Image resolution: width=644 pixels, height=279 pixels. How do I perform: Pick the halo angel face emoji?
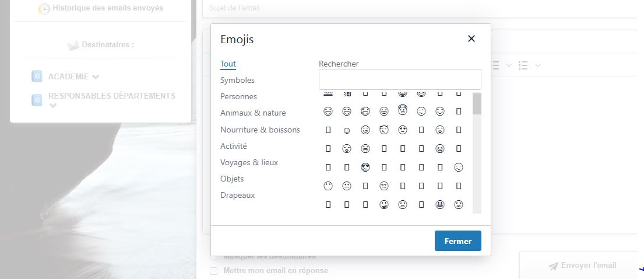click(x=402, y=110)
